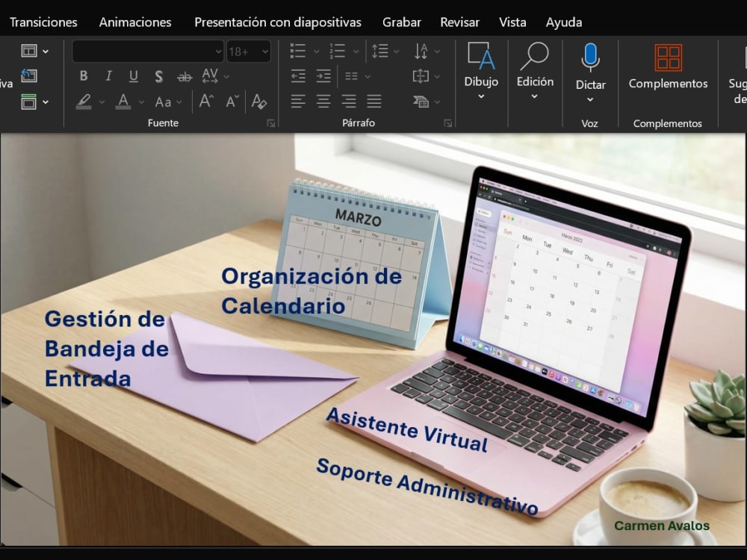
Task: Toggle italic formatting
Action: coord(108,75)
